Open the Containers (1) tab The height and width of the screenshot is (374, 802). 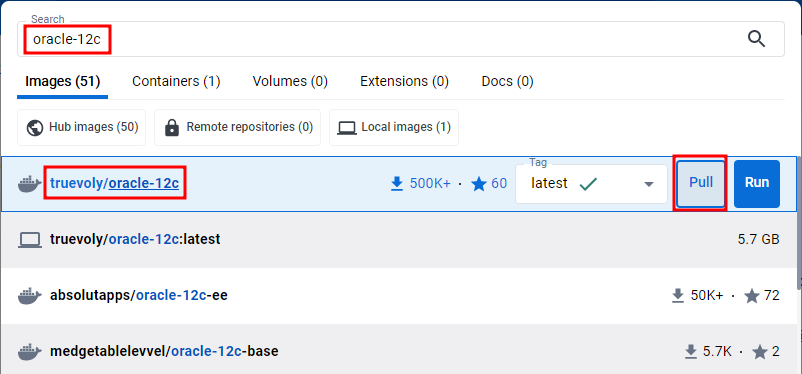176,82
